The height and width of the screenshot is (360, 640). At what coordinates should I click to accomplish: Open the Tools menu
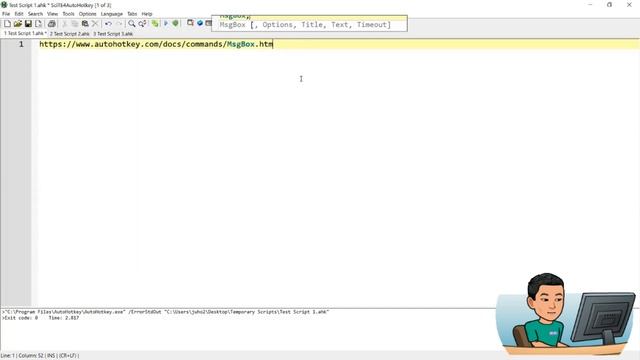tap(69, 14)
